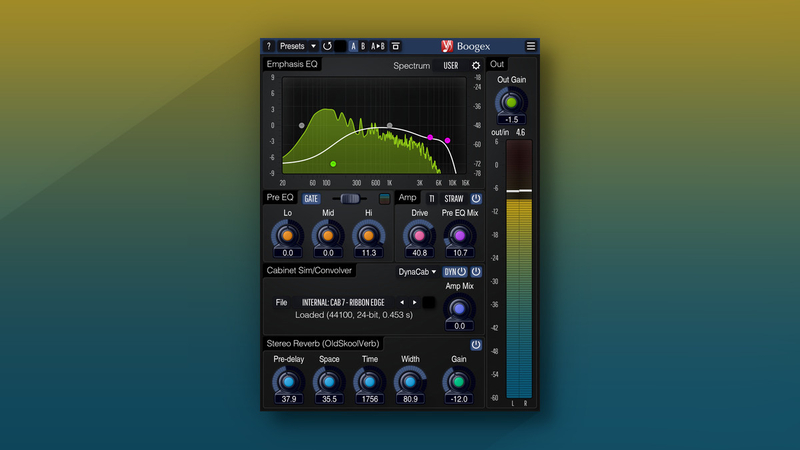Screen dimensions: 800x450
Task: Click the File button in Cabinet Sim
Action: (281, 302)
